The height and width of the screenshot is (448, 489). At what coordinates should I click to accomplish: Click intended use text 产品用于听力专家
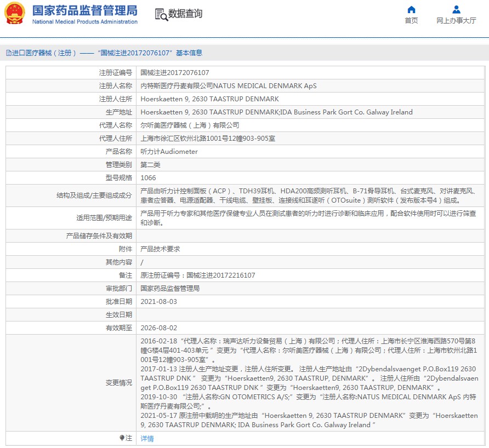tap(308, 218)
